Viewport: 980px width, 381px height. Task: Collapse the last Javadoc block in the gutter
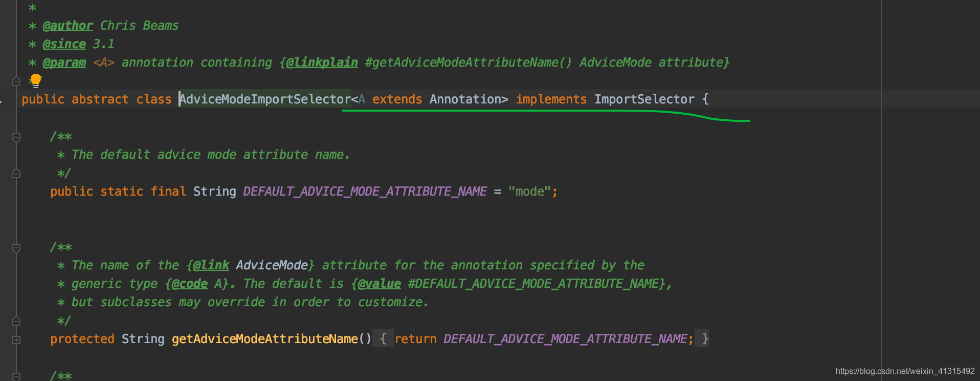coord(16,376)
